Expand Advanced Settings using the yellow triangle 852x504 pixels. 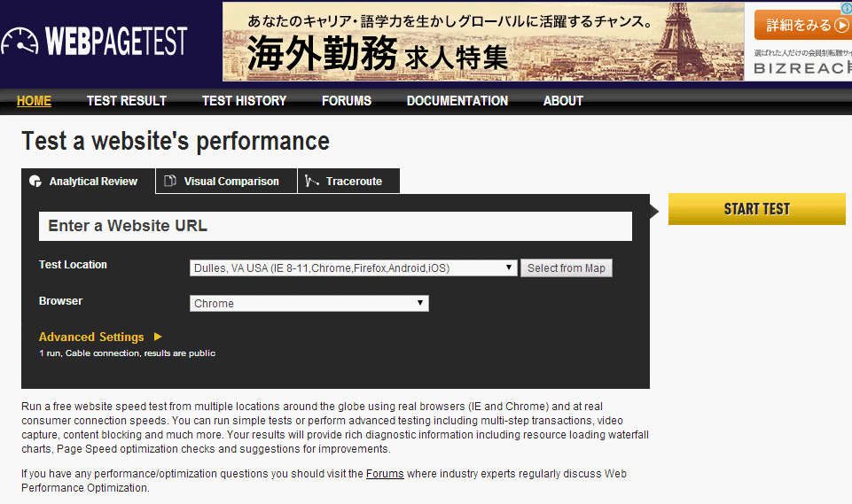158,337
